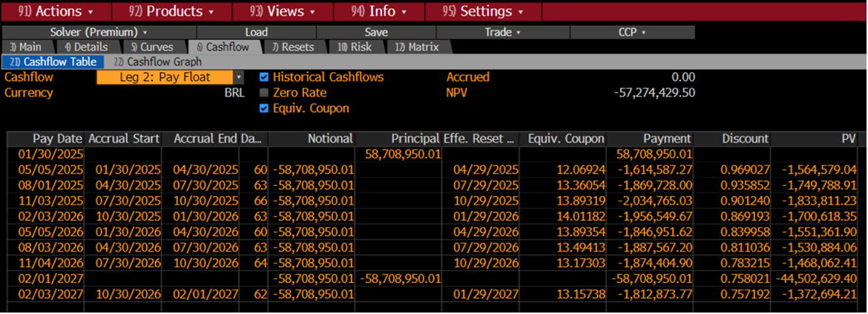Uncheck the Historical Cashflows checkbox
The width and height of the screenshot is (868, 314).
pos(264,77)
